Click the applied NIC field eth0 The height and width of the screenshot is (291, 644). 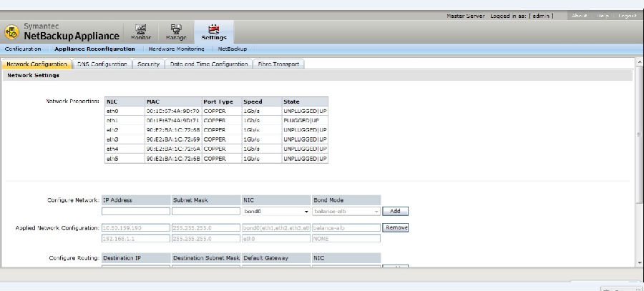tap(275, 238)
